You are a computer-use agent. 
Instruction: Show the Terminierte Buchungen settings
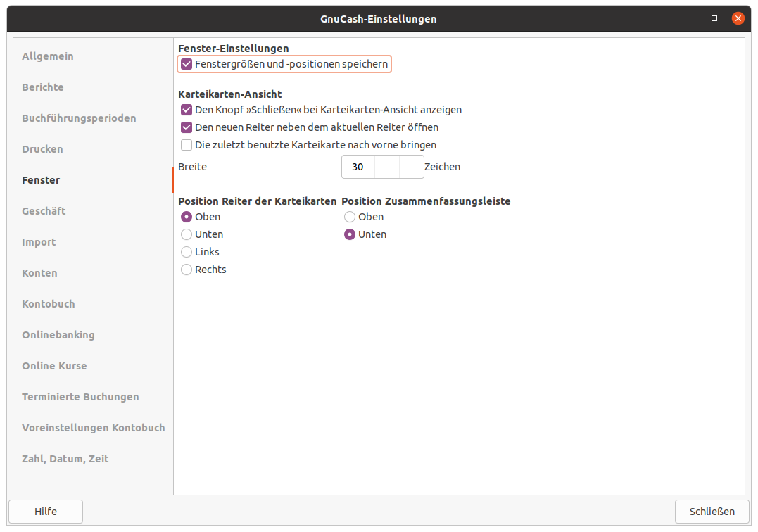coord(80,397)
